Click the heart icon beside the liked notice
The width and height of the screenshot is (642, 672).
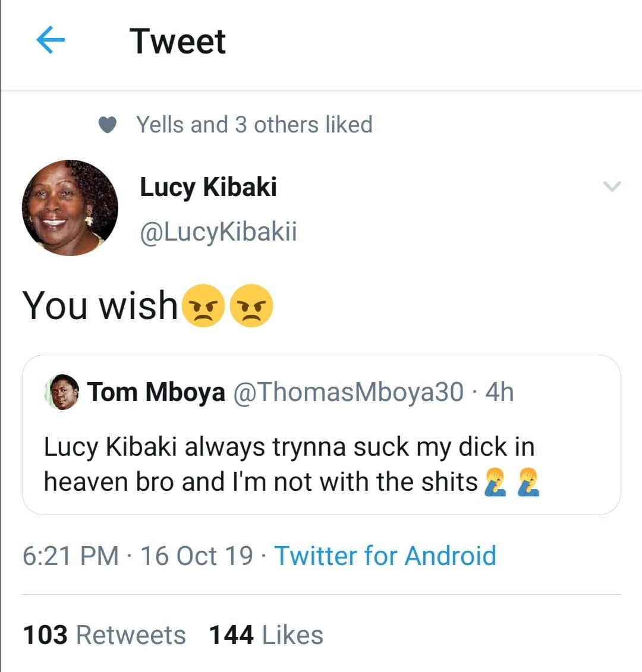point(107,125)
